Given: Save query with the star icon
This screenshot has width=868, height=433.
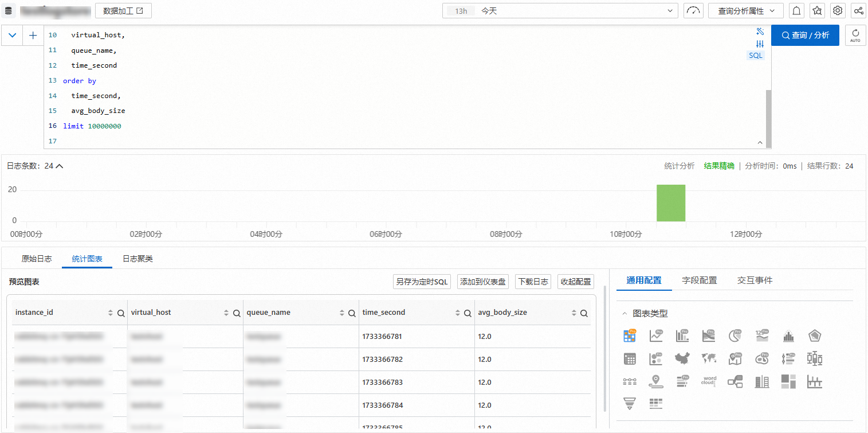Looking at the screenshot, I should pyautogui.click(x=817, y=11).
